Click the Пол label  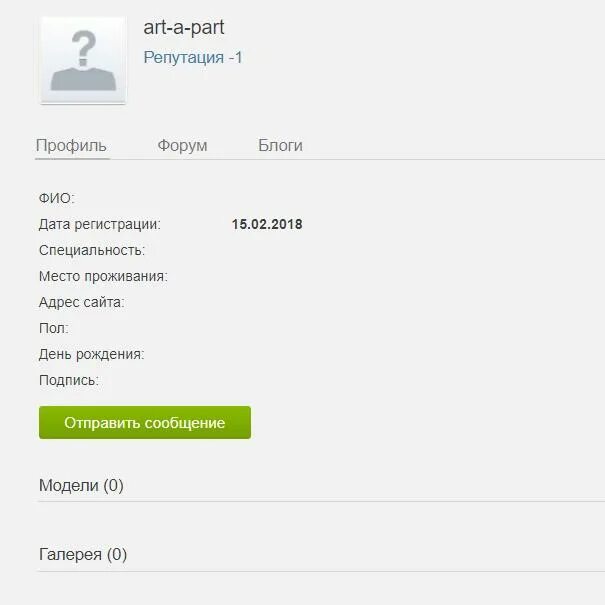click(54, 328)
